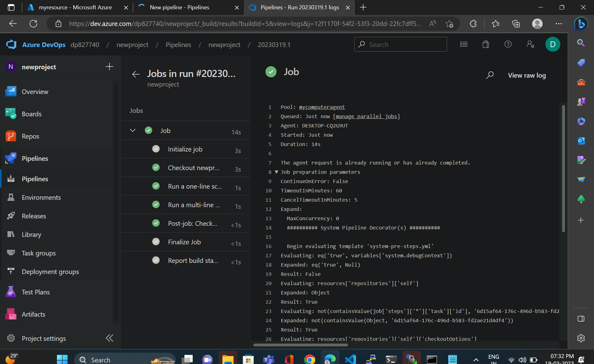Select Pipelines in the sidebar

pos(35,179)
